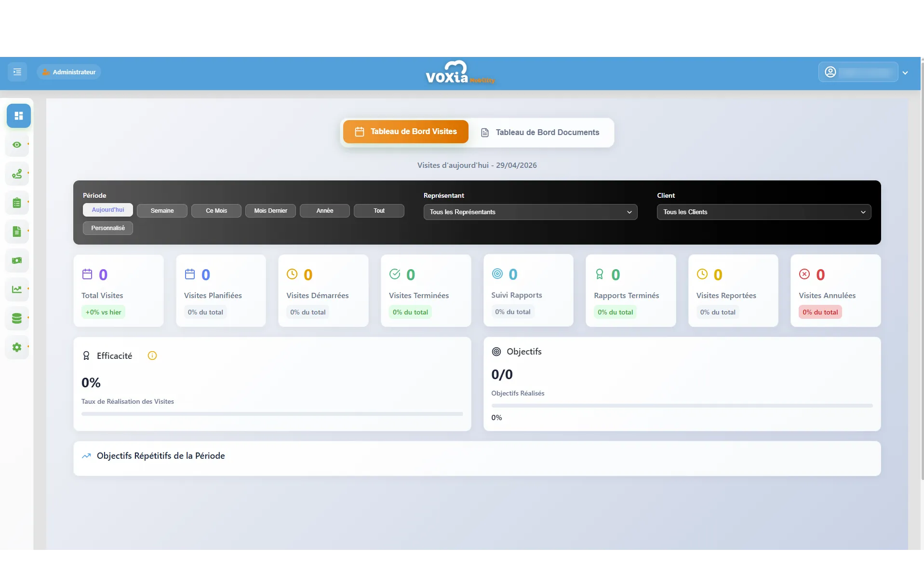Open the Suivi Rapports card

(528, 290)
